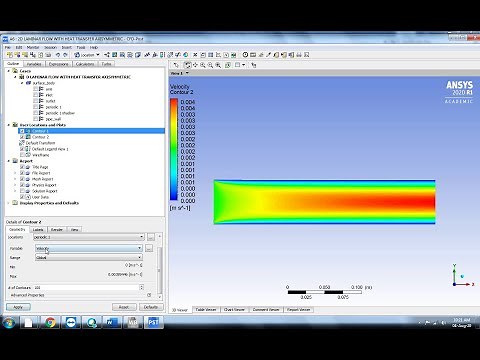This screenshot has height=360, width=480.
Task: Activate the Pan tool in the viewer toolbar
Action: click(195, 65)
